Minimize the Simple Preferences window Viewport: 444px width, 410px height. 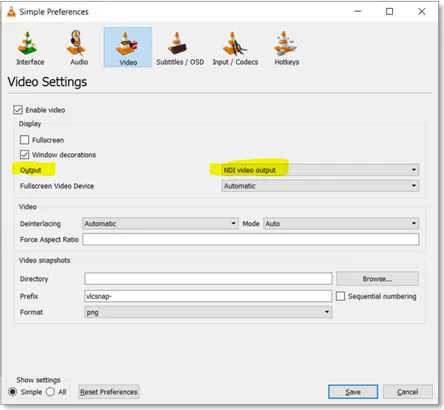click(358, 12)
